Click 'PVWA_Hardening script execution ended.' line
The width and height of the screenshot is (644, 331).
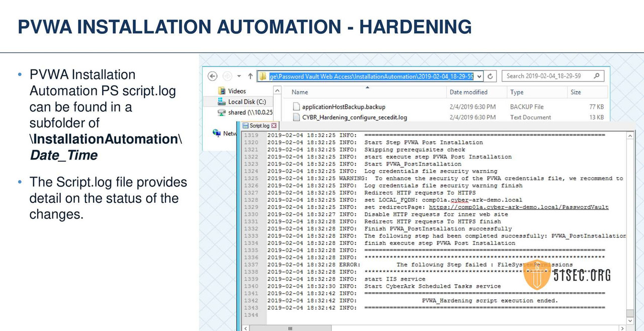pos(490,300)
